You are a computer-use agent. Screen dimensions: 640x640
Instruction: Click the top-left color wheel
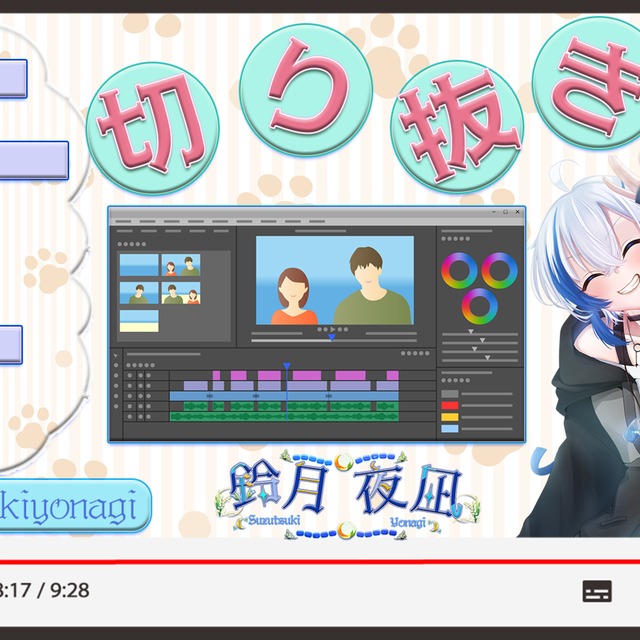[460, 270]
